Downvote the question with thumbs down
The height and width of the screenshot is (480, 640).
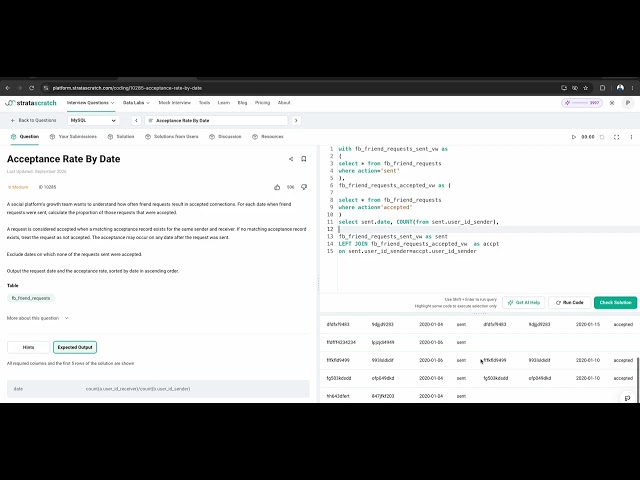click(x=304, y=187)
